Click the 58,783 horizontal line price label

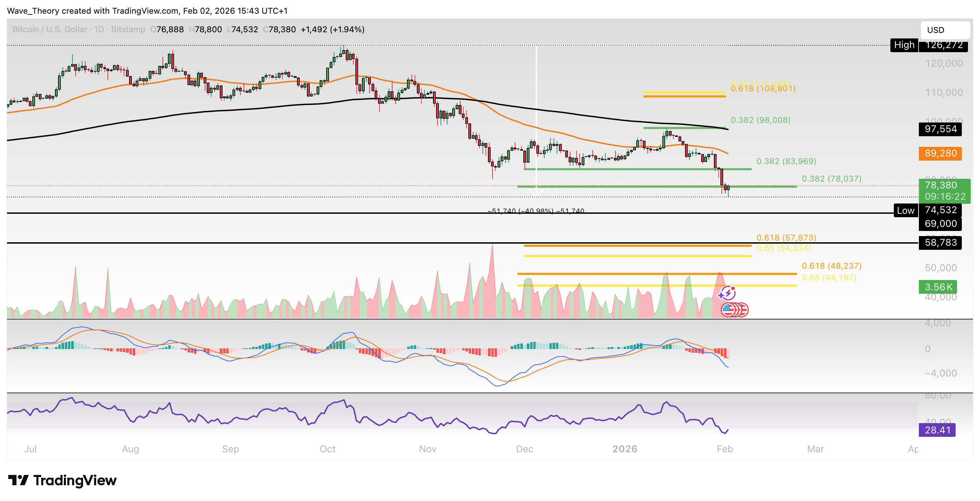point(940,242)
